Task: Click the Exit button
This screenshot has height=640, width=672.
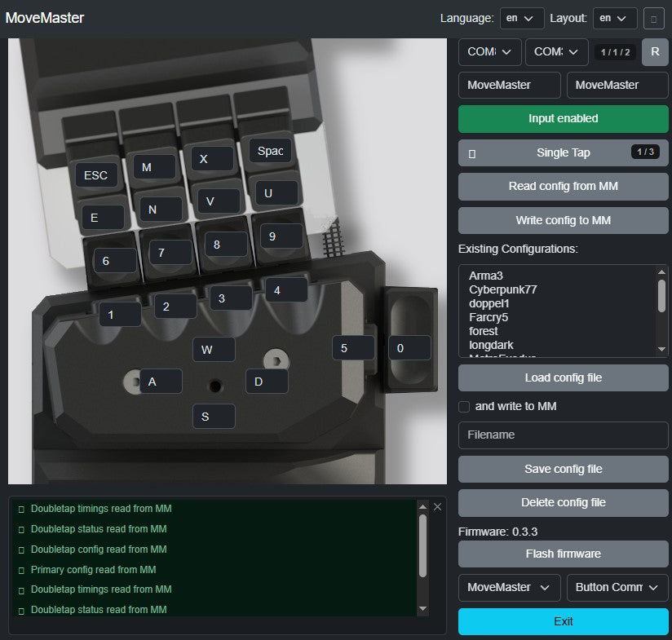Action: [x=564, y=621]
